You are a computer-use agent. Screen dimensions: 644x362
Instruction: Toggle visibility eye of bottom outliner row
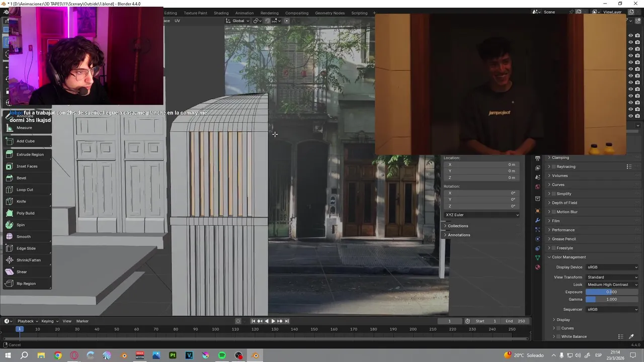pos(630,116)
